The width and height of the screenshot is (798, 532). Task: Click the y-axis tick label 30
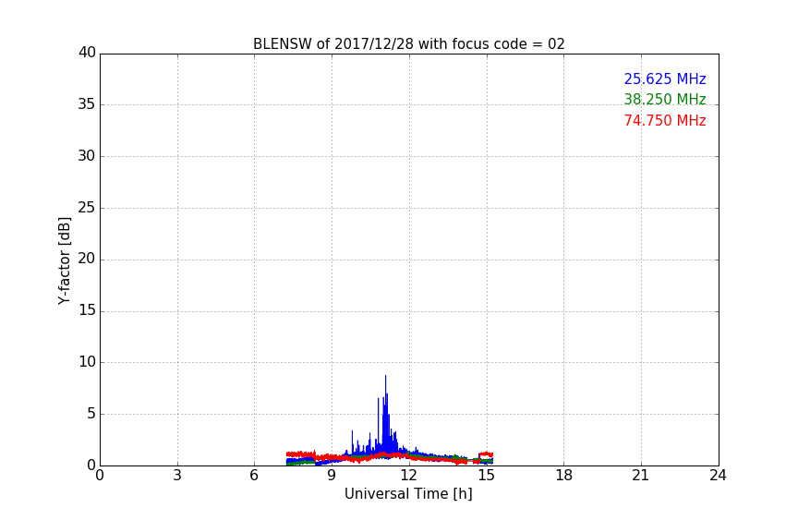(87, 156)
